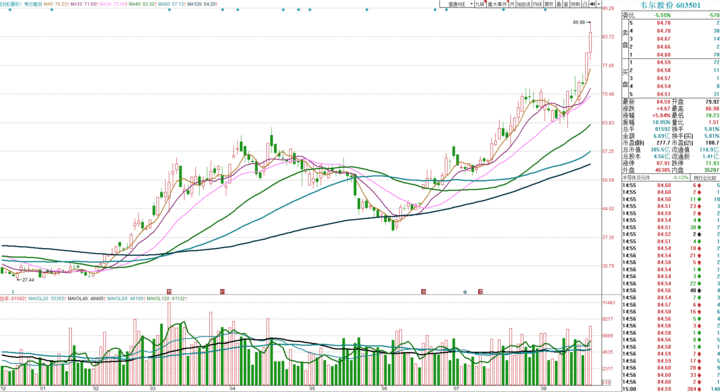Click the red event marker near June's end
This screenshot has width=720, height=392.
423,291
